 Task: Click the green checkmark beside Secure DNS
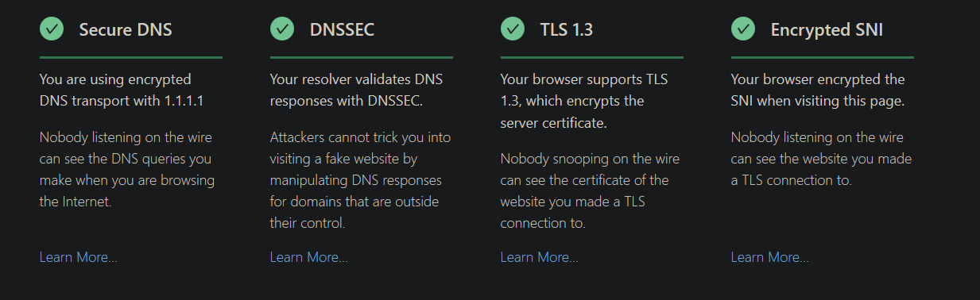point(52,29)
